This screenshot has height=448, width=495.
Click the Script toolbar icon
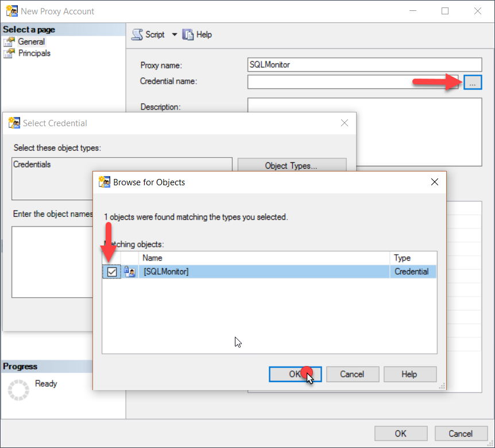[x=137, y=34]
